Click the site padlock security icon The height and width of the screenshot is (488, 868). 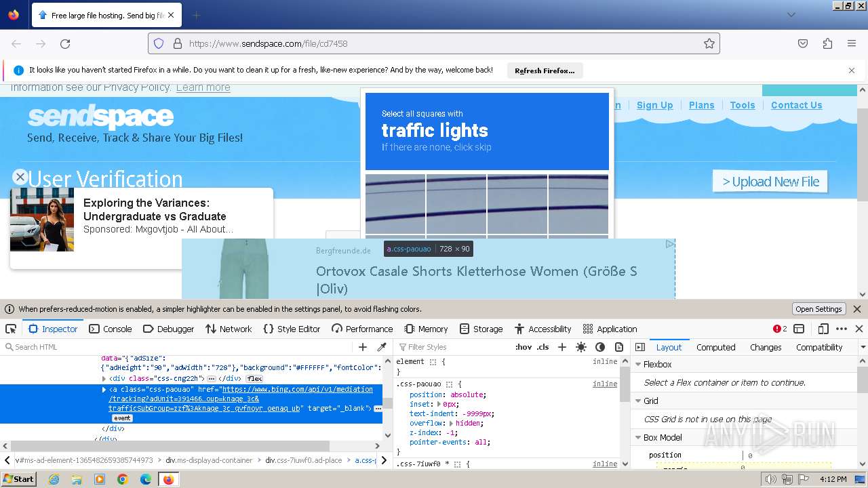pyautogui.click(x=178, y=43)
